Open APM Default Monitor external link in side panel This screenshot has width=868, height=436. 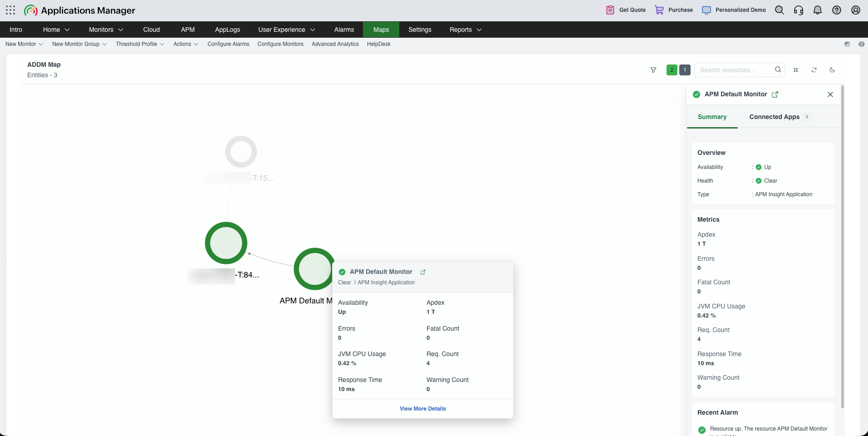coord(775,94)
